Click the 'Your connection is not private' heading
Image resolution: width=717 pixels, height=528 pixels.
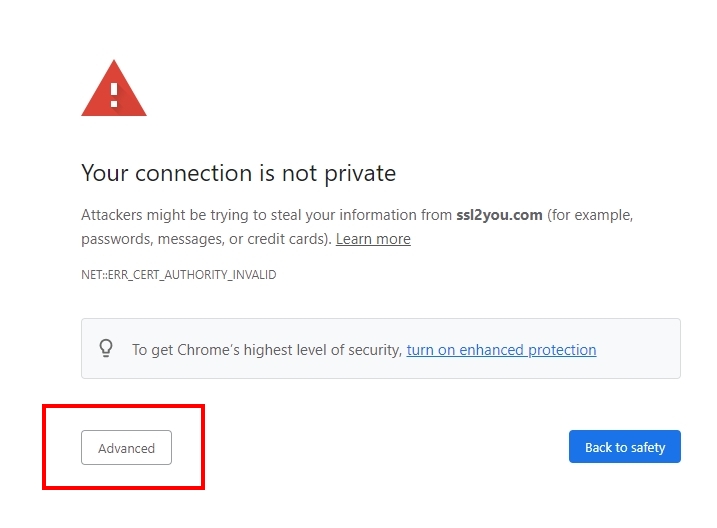[x=238, y=173]
